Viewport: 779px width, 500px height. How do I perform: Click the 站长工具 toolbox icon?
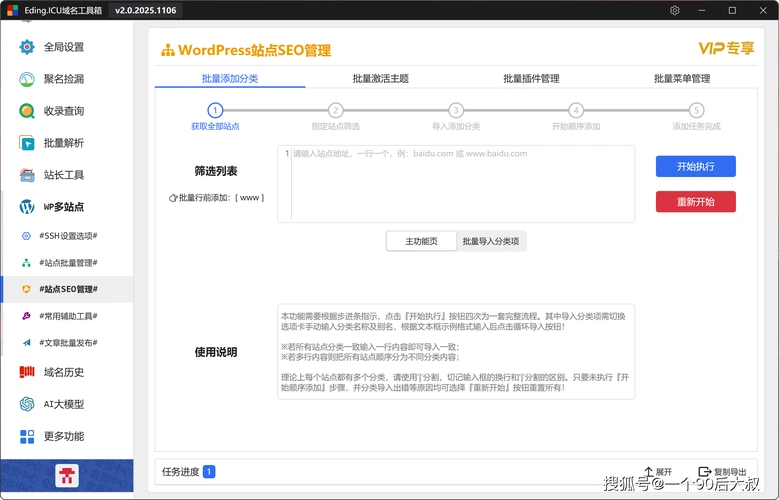click(27, 175)
